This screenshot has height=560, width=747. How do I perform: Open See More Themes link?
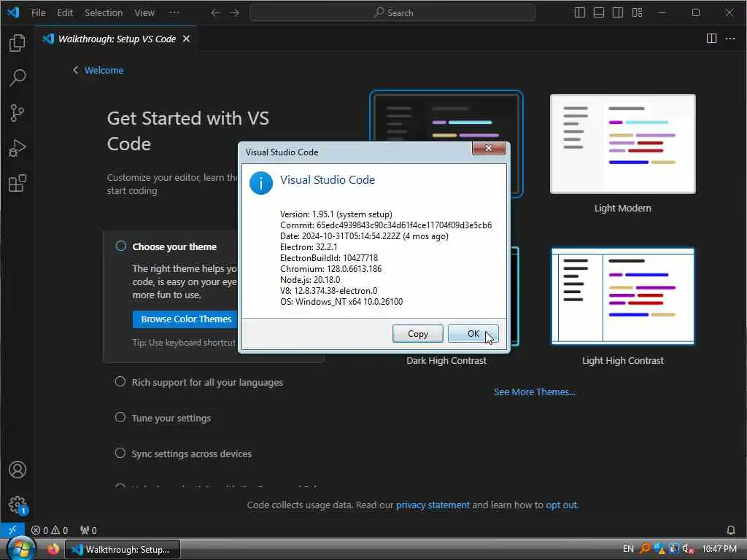click(535, 392)
